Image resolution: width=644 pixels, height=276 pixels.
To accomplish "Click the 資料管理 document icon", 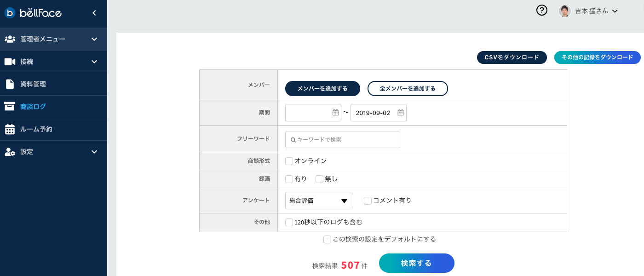I will point(10,84).
